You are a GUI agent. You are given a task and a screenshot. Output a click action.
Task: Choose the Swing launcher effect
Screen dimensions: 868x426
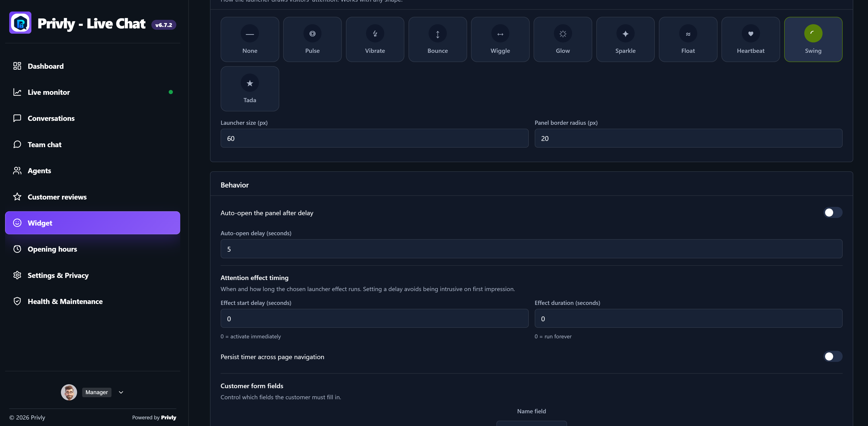coord(813,39)
